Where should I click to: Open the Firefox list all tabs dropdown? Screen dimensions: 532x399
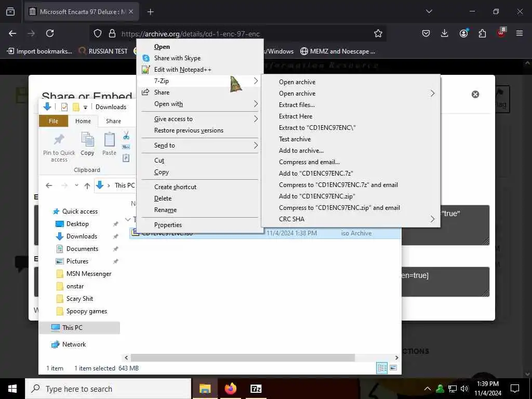429,11
